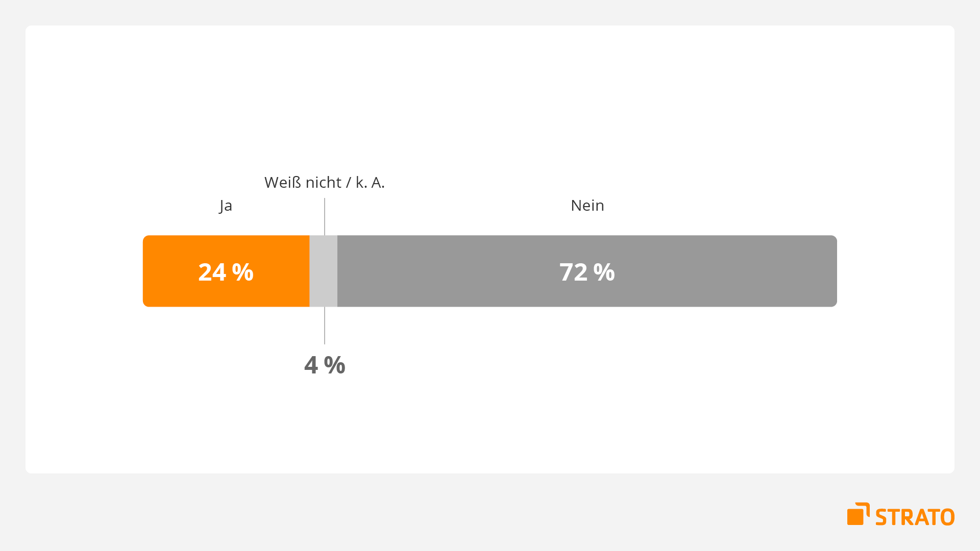980x551 pixels.
Task: Click the STRATO brand wordmark
Action: coord(915,517)
